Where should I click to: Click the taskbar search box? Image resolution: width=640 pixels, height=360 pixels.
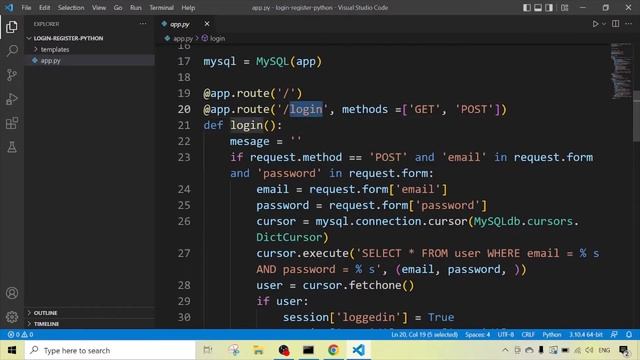[x=110, y=350]
